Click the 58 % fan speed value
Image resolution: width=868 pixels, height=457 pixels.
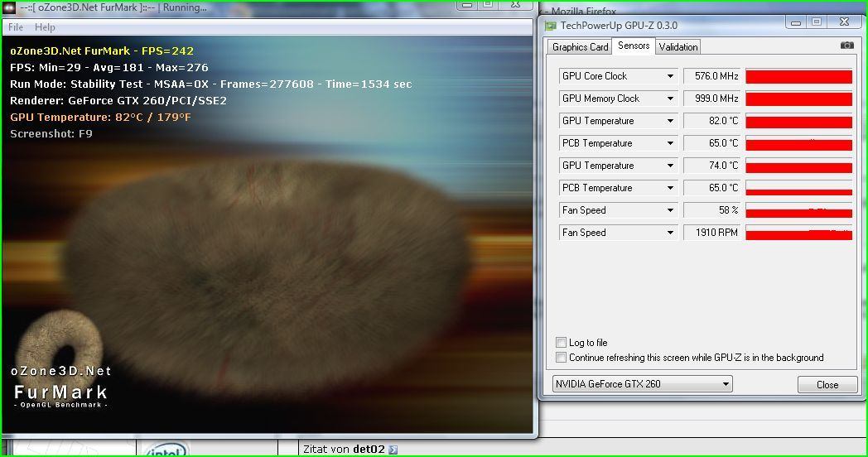tap(712, 210)
